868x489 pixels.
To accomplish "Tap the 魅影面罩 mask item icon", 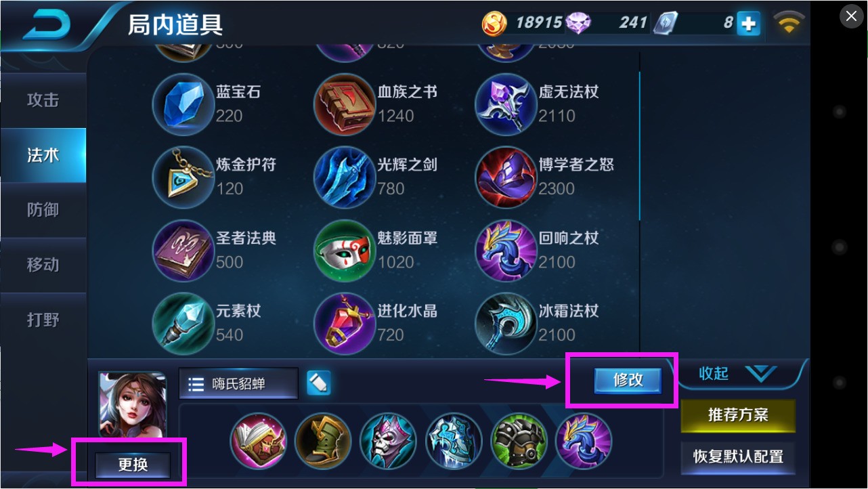I will (x=345, y=250).
